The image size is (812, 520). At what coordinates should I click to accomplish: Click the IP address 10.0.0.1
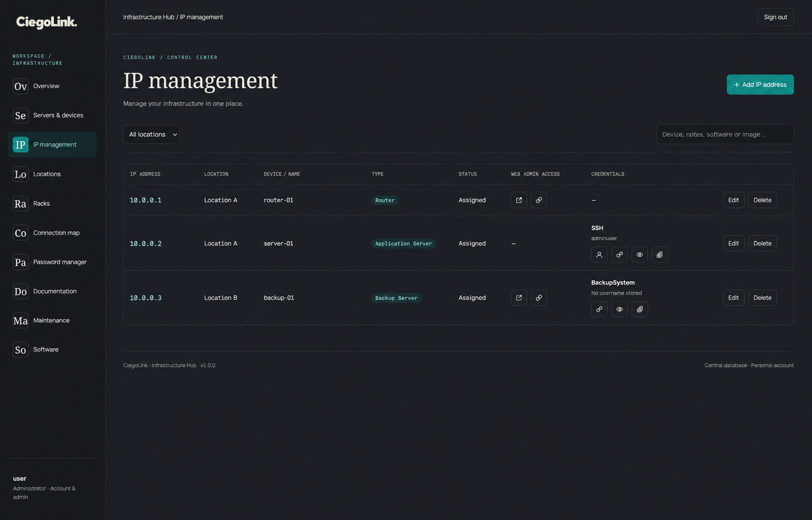point(146,200)
